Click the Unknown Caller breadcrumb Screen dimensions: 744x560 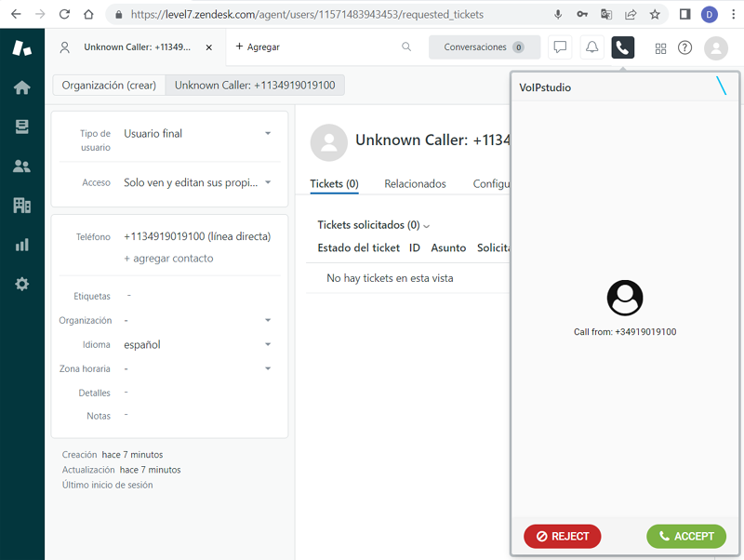click(x=255, y=86)
